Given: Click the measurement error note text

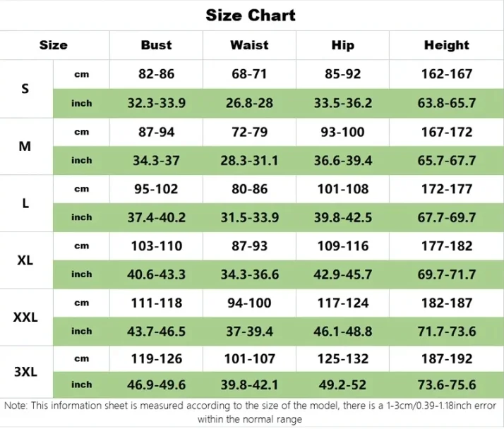Looking at the screenshot, I should pyautogui.click(x=251, y=412).
